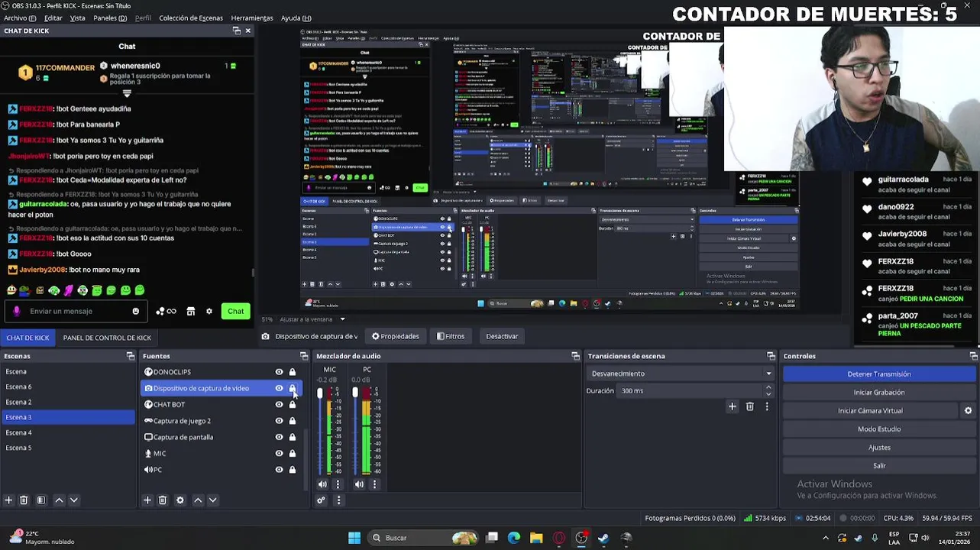
Task: Click Detener Transmisión
Action: click(879, 374)
